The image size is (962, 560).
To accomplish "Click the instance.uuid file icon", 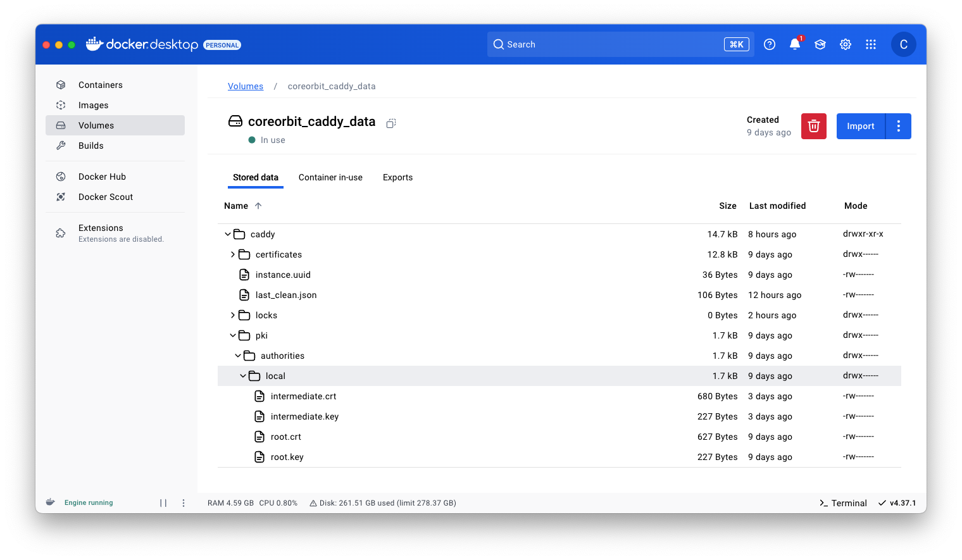I will (244, 275).
